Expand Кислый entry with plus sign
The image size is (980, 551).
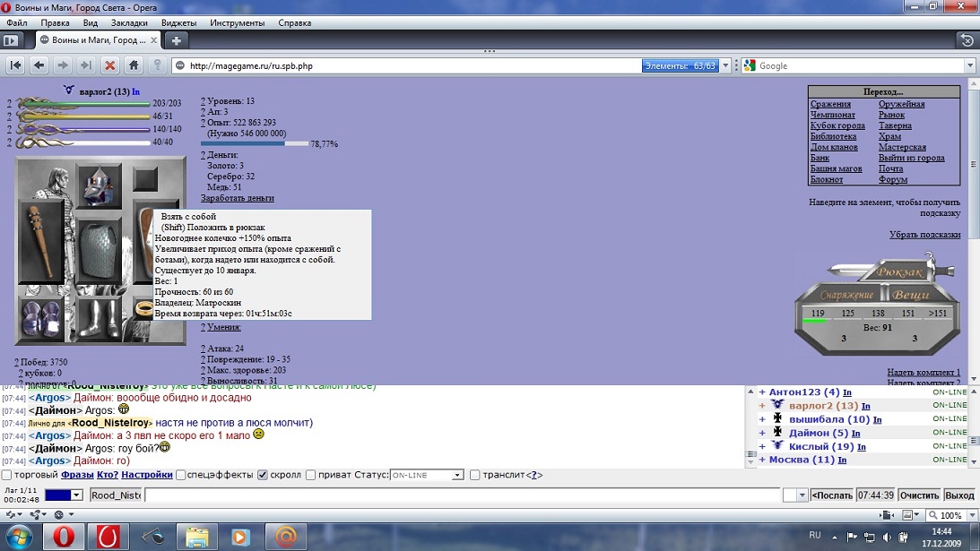click(762, 446)
